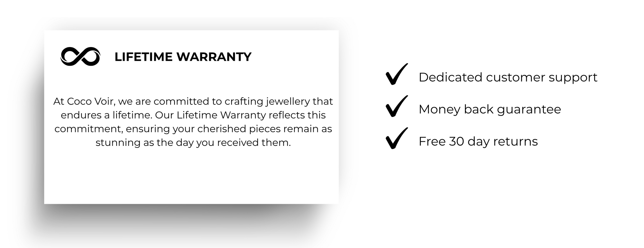This screenshot has width=644, height=248.
Task: Click the Money back guarantee text
Action: [x=489, y=110]
